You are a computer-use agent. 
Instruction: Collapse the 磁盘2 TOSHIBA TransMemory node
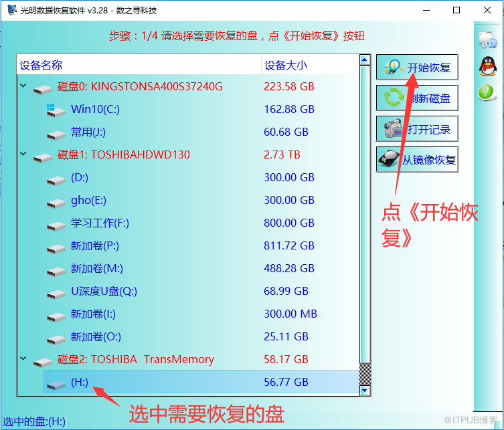(23, 358)
